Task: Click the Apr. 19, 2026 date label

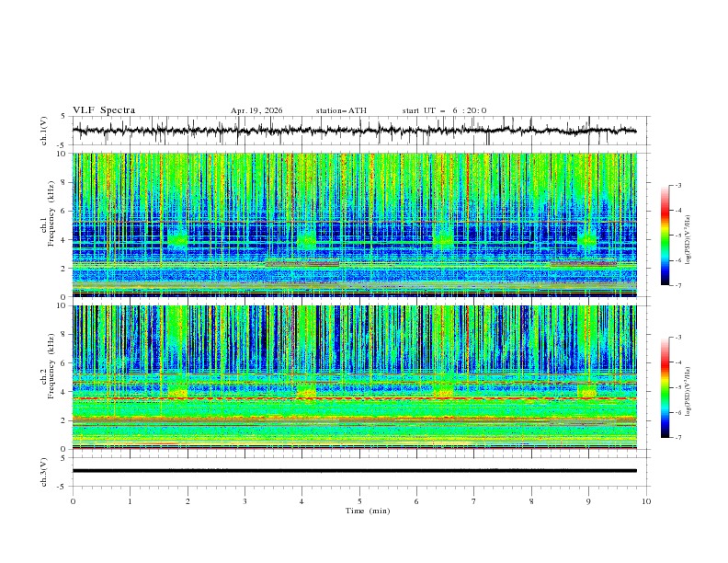Action: [x=256, y=110]
